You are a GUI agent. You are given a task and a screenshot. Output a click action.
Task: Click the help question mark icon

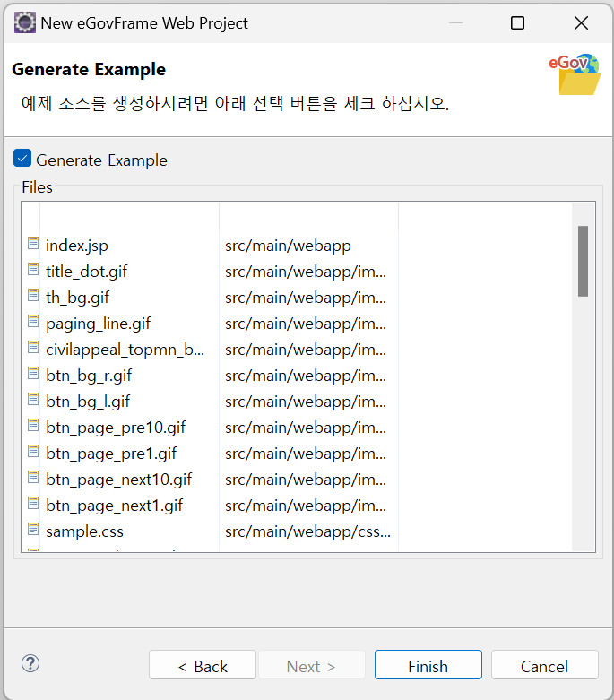30,664
